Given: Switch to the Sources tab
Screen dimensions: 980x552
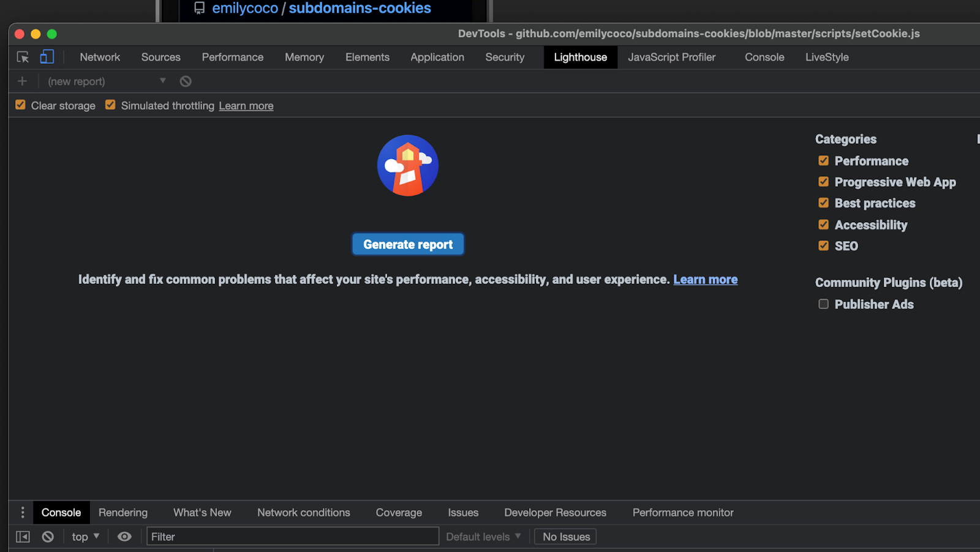Looking at the screenshot, I should point(161,57).
